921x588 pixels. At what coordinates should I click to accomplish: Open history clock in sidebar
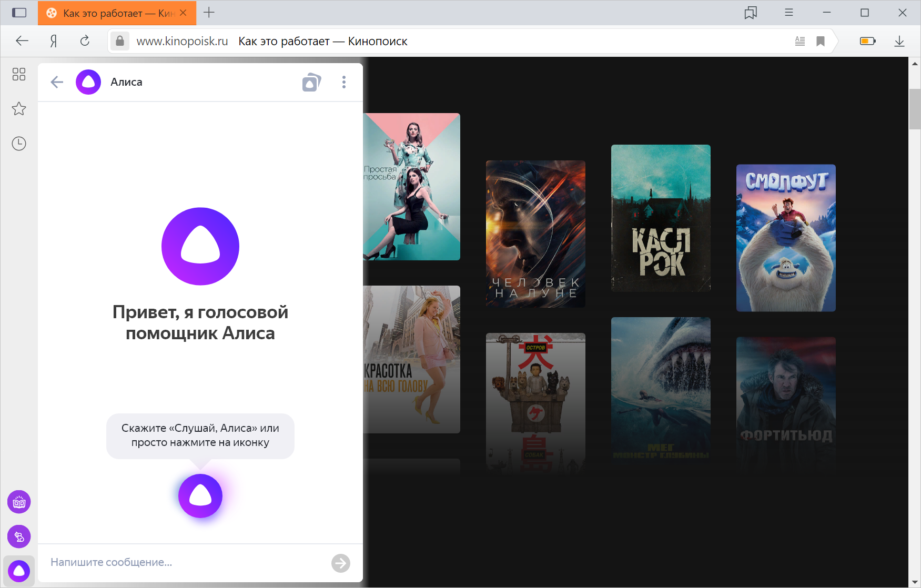pyautogui.click(x=19, y=144)
